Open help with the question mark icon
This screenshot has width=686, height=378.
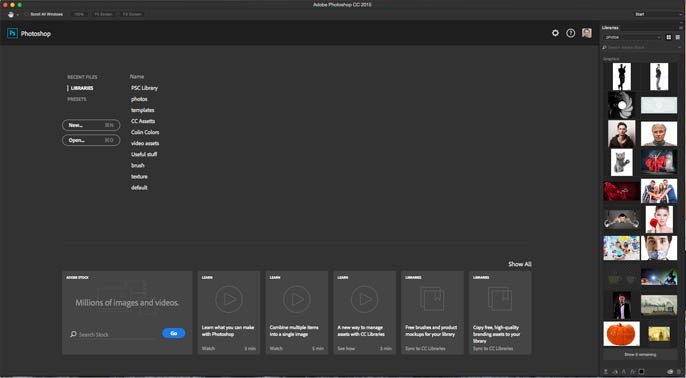coord(570,33)
